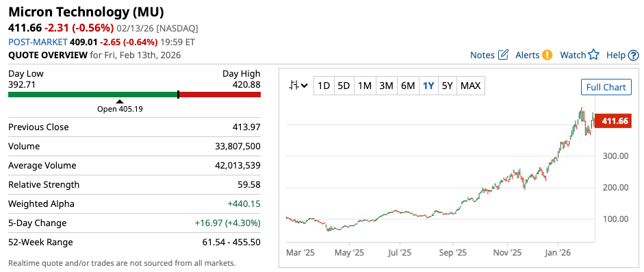
Task: Switch chart to 3M range
Action: (x=386, y=86)
